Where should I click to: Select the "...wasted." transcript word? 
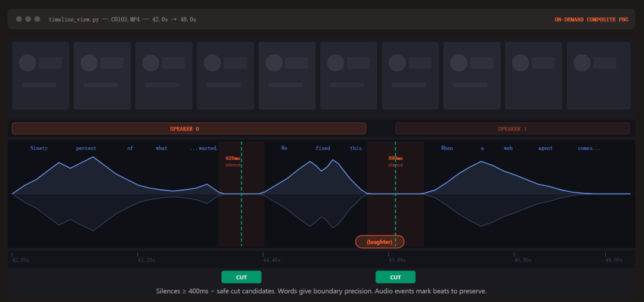[204, 148]
